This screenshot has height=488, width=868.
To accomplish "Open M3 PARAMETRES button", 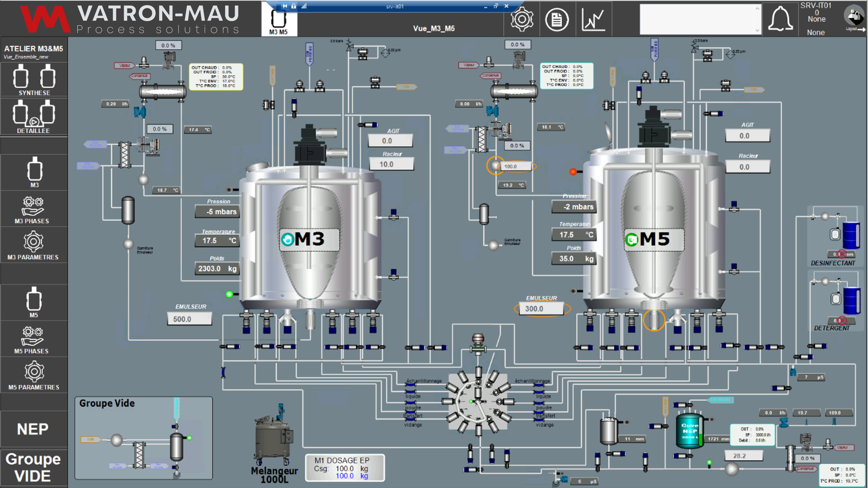I will pyautogui.click(x=33, y=246).
